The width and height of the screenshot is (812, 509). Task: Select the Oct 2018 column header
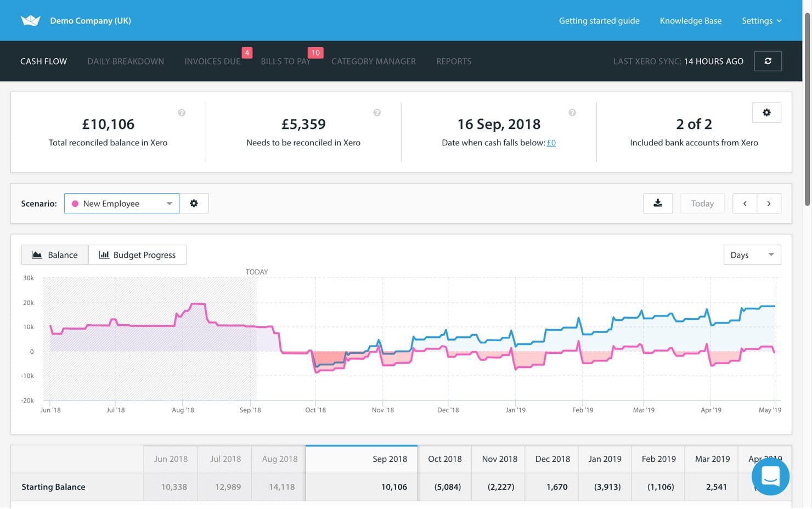click(444, 459)
